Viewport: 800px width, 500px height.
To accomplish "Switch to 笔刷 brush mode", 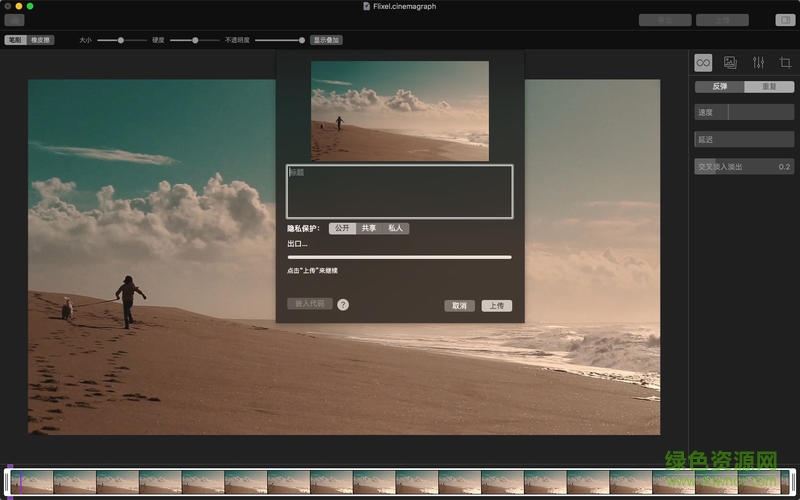I will click(15, 40).
